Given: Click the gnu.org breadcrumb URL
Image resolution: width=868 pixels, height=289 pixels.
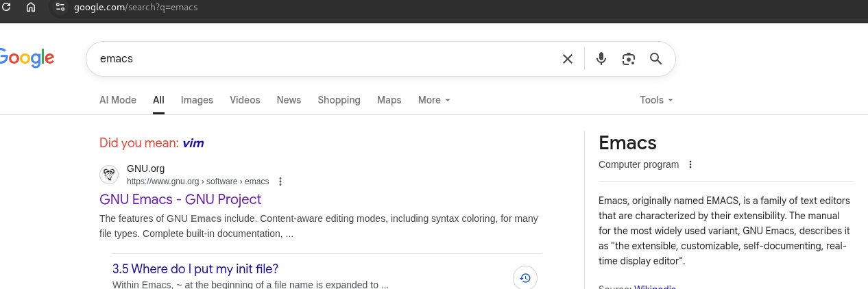Looking at the screenshot, I should [x=197, y=181].
